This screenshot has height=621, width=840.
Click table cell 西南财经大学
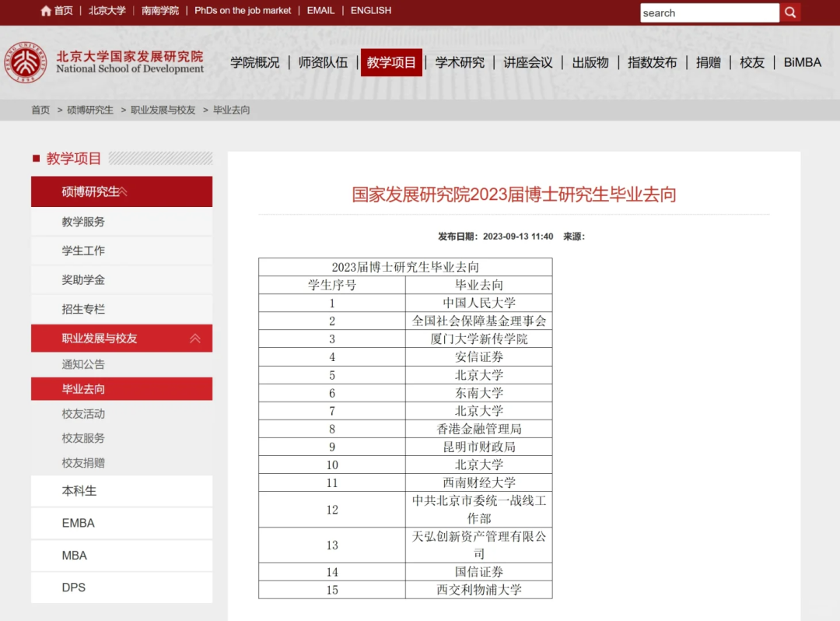pos(479,482)
